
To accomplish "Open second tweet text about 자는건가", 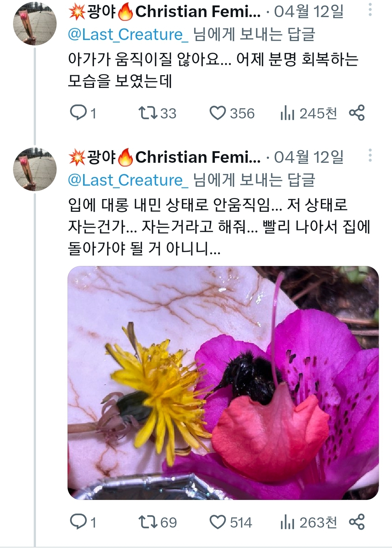I will point(218,227).
